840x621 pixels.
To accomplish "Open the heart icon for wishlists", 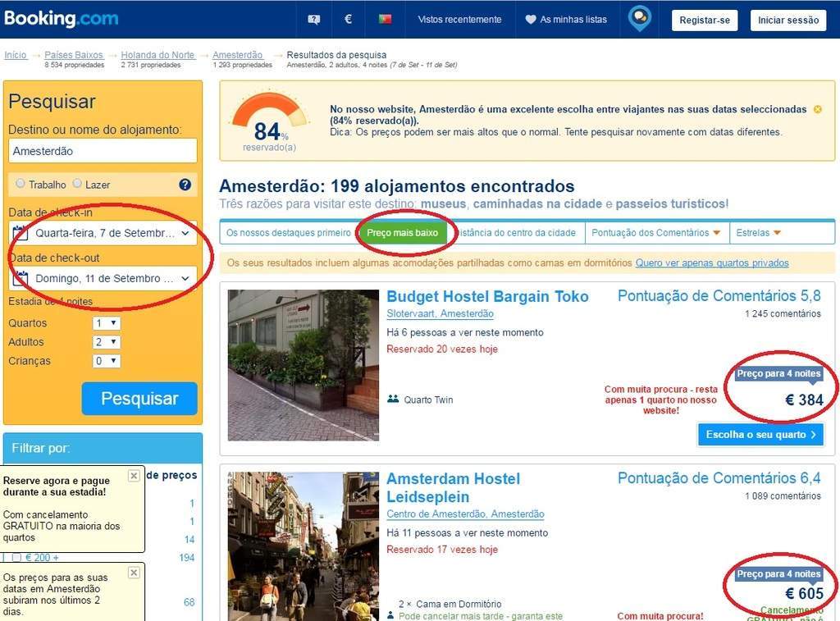I will pos(531,20).
